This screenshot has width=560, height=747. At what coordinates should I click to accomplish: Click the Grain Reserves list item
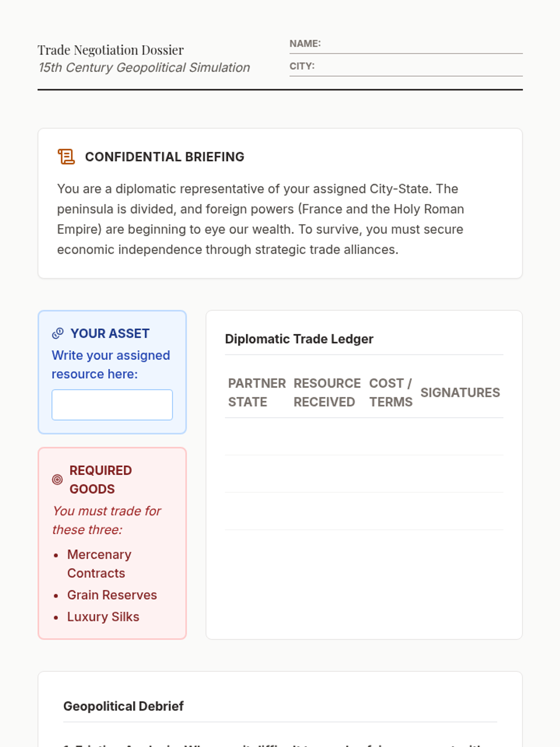112,595
